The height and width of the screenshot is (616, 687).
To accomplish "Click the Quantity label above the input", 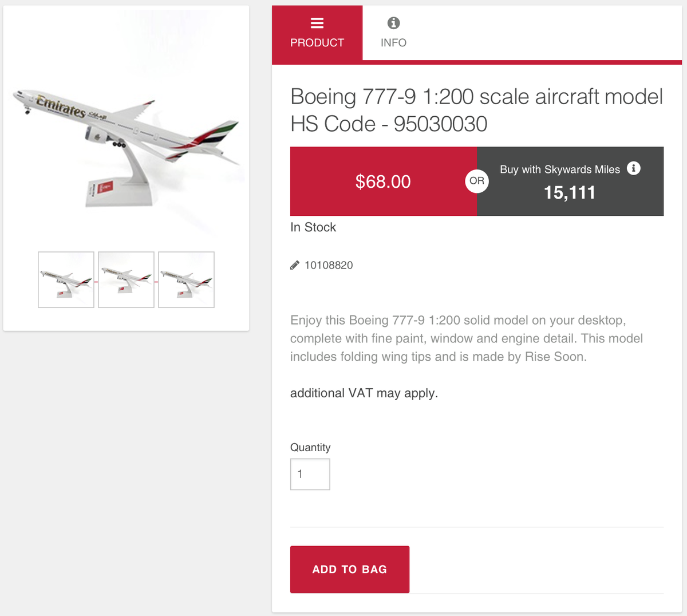I will tap(310, 447).
